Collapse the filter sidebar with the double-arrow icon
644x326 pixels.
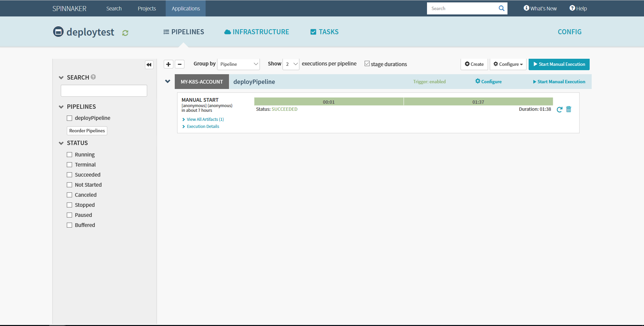149,64
